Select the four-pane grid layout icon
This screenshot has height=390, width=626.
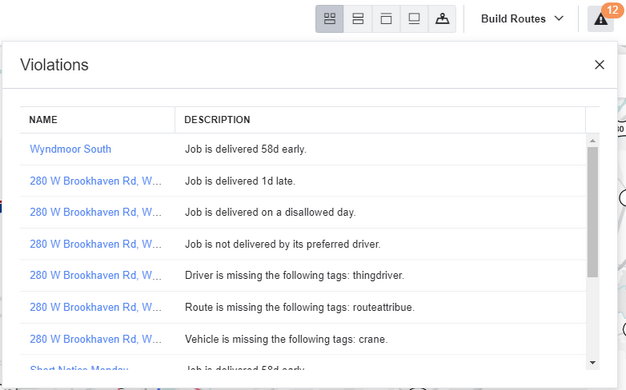329,19
